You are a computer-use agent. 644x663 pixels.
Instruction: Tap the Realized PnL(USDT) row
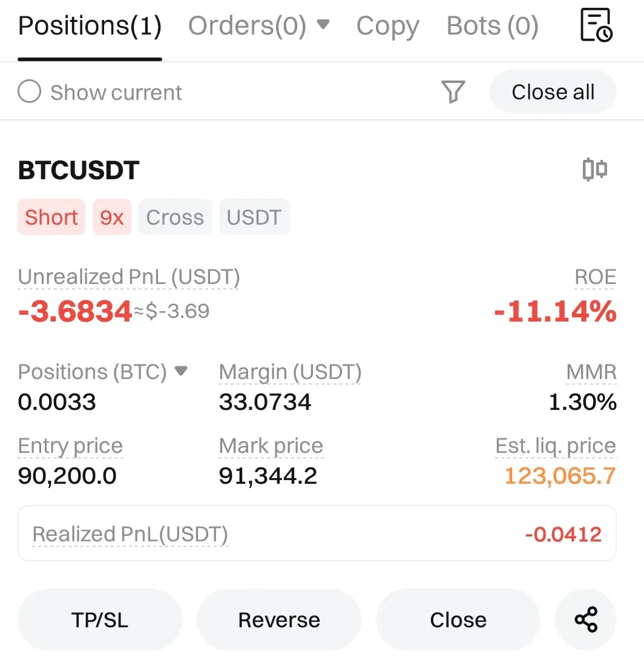click(317, 533)
